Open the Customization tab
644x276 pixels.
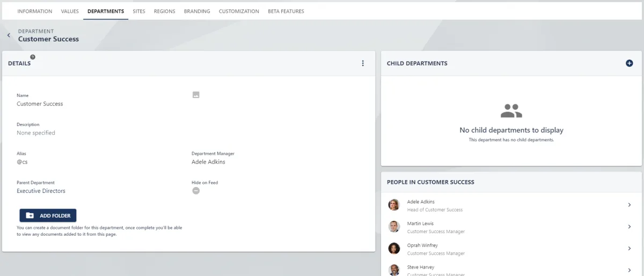point(239,11)
